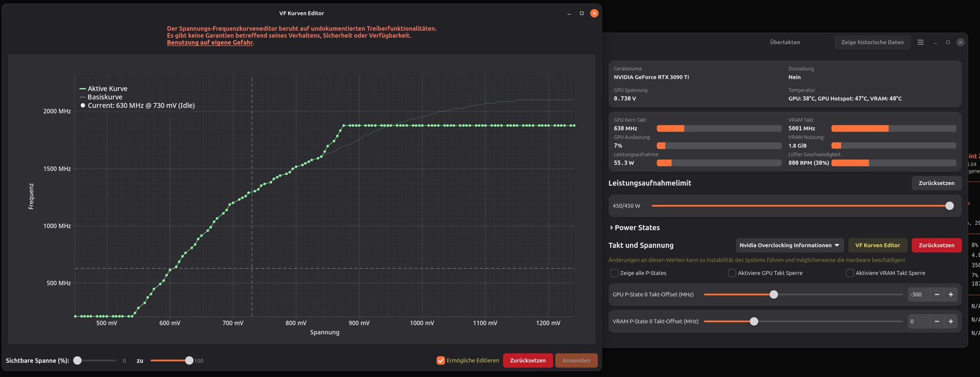
Task: Reset the VF curve with Zurücksetzen
Action: pos(528,360)
